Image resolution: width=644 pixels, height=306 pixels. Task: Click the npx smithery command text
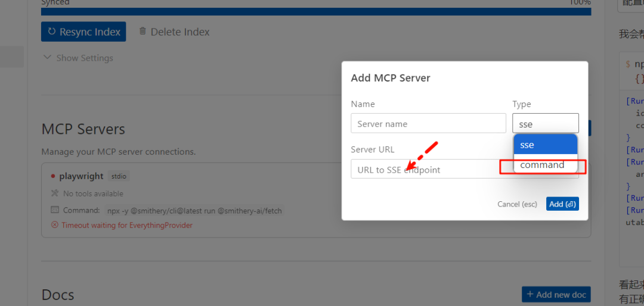(194, 211)
